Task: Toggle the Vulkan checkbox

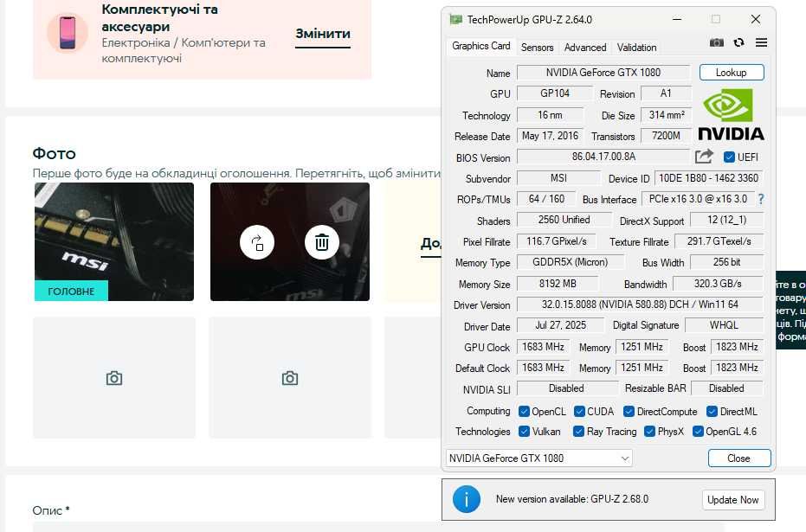Action: click(x=524, y=432)
